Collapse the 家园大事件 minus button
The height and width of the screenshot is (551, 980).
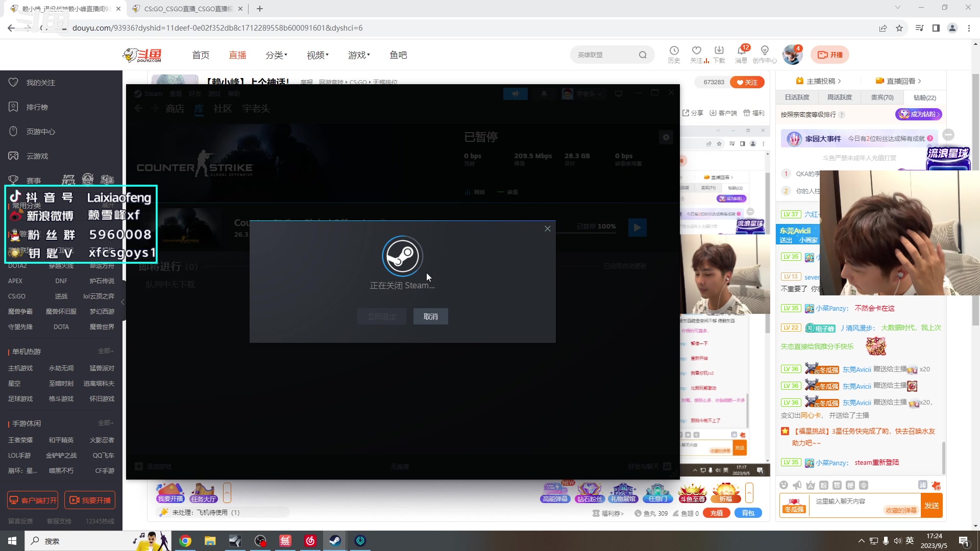(x=948, y=135)
